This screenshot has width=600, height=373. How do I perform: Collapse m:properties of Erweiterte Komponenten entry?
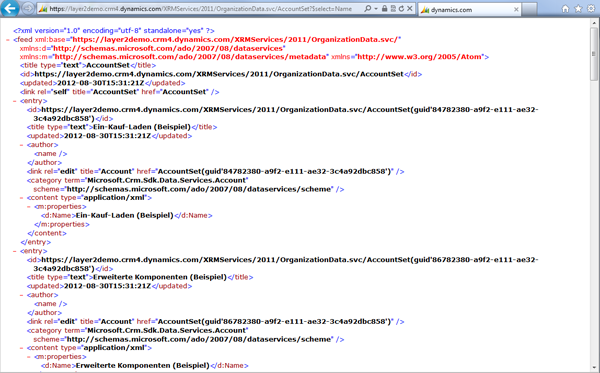click(x=28, y=357)
